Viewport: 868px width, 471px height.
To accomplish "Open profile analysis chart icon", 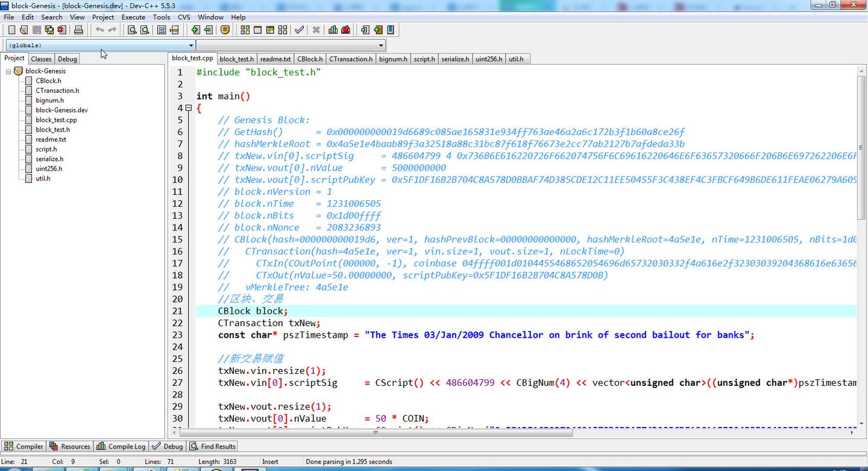I will pos(333,30).
